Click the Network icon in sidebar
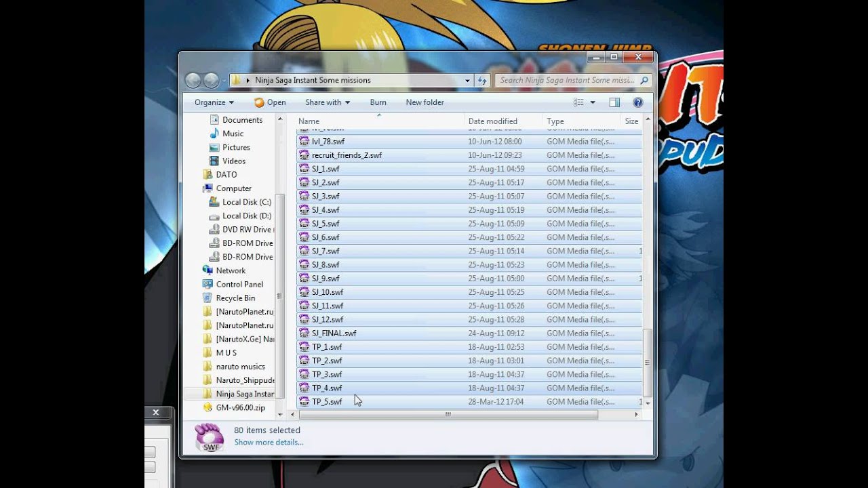The width and height of the screenshot is (868, 488). click(x=208, y=270)
